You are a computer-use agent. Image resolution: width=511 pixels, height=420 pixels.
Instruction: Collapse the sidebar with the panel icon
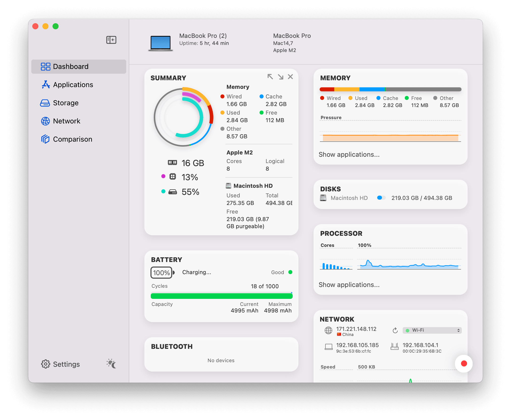coord(111,40)
